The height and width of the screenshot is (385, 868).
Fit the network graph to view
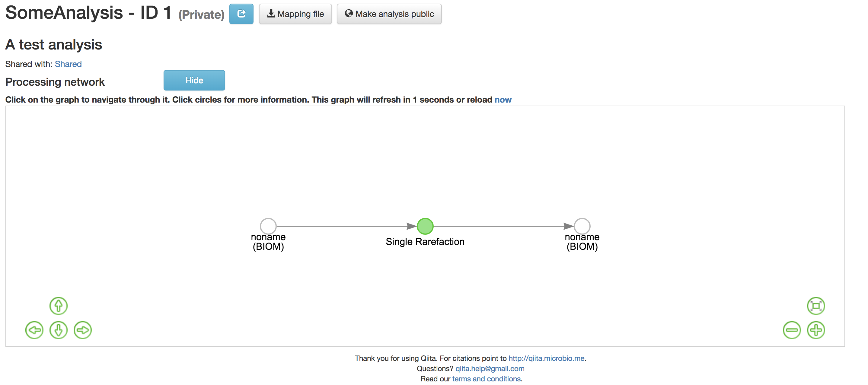pyautogui.click(x=815, y=306)
